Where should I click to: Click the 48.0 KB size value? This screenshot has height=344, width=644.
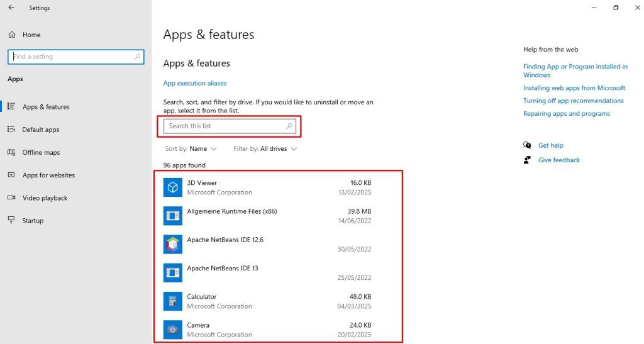(x=360, y=296)
